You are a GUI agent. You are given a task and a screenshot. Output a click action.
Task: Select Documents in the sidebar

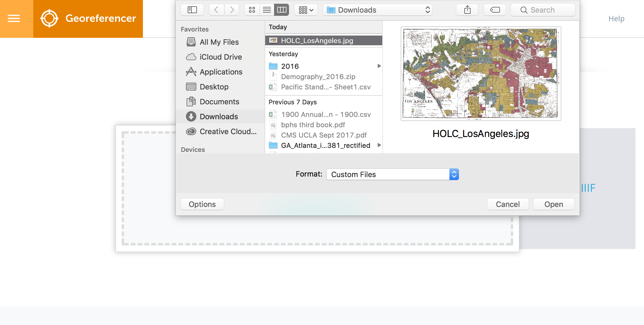[219, 102]
